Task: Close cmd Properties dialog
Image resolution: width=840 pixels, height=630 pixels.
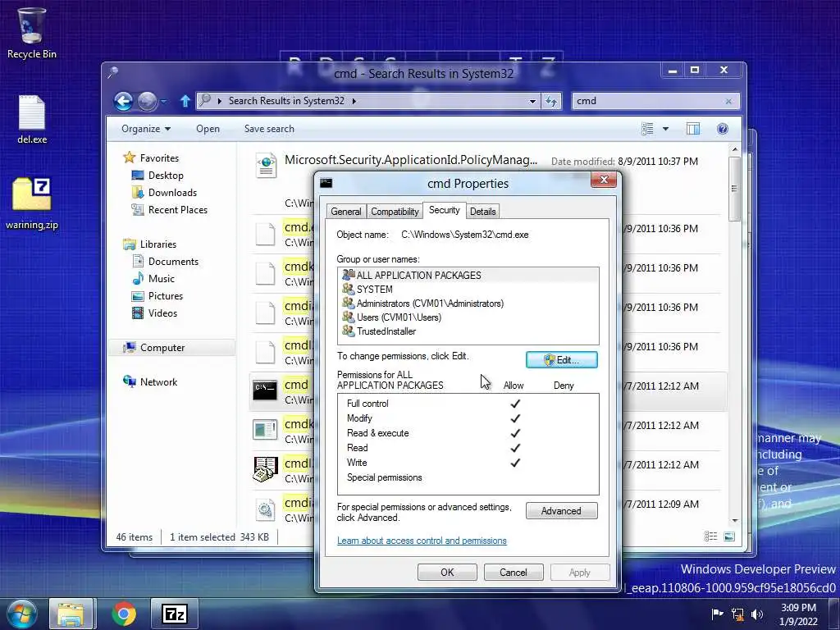Action: click(x=604, y=180)
